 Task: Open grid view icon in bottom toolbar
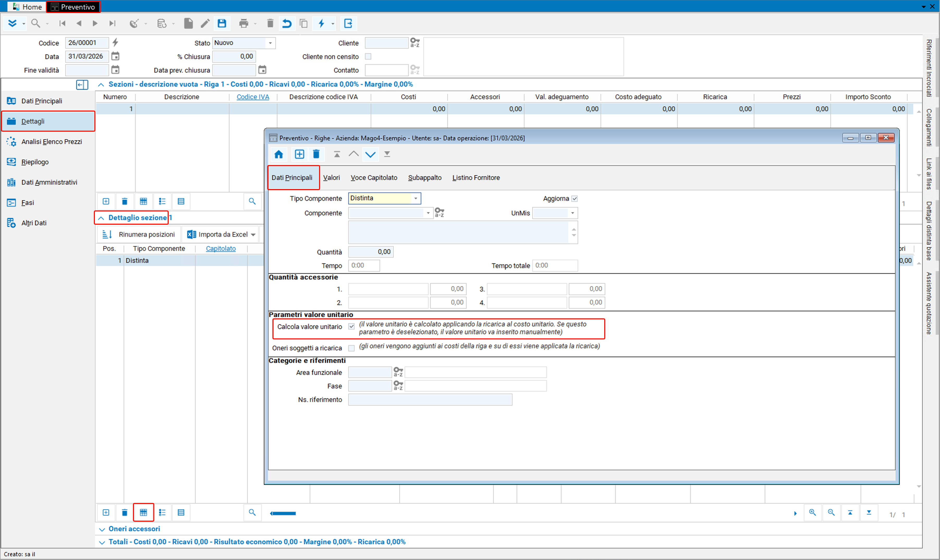(x=143, y=513)
